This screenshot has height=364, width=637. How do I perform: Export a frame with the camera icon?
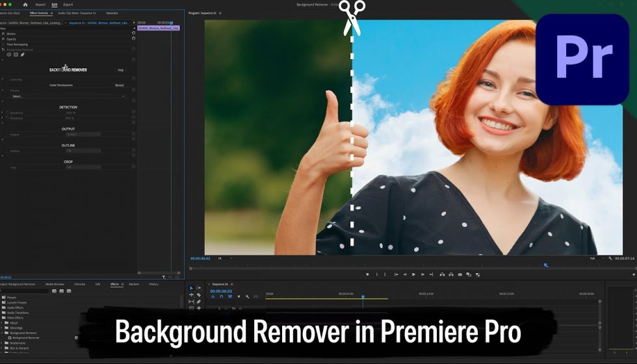(460, 274)
